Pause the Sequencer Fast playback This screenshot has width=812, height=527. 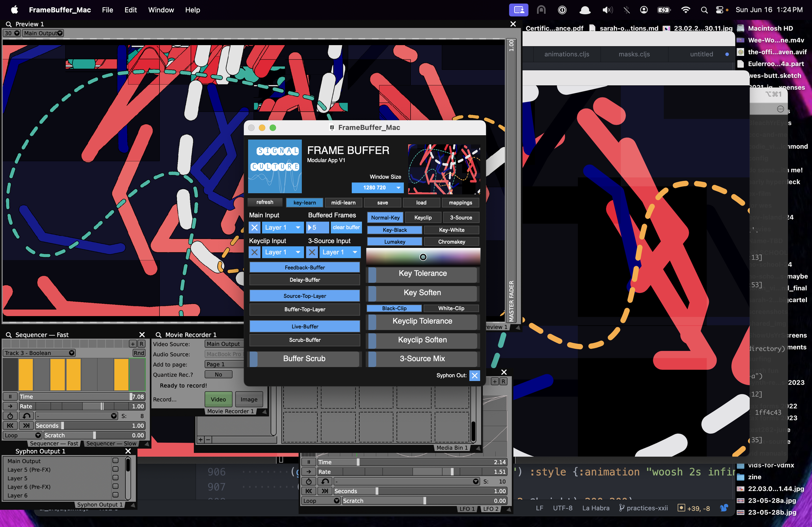coord(10,397)
